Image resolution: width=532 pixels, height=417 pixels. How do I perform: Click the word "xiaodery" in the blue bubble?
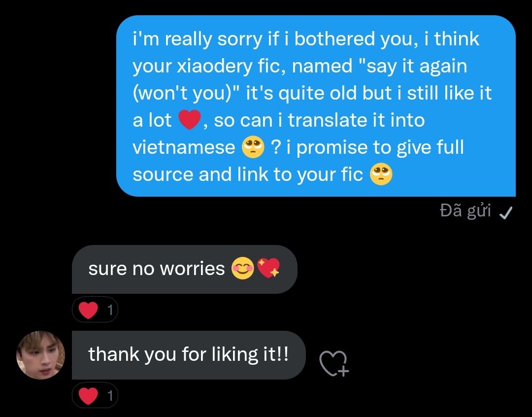[214, 66]
